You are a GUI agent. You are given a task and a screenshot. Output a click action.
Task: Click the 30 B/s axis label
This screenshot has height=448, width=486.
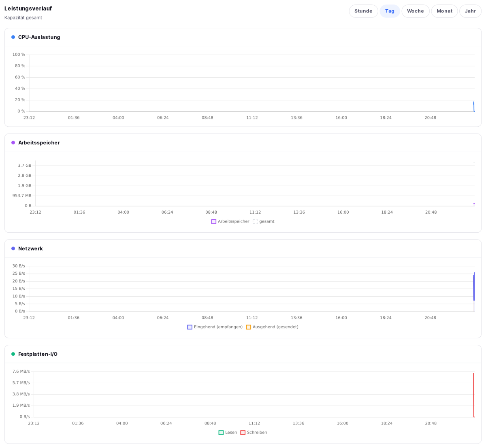[x=19, y=266]
